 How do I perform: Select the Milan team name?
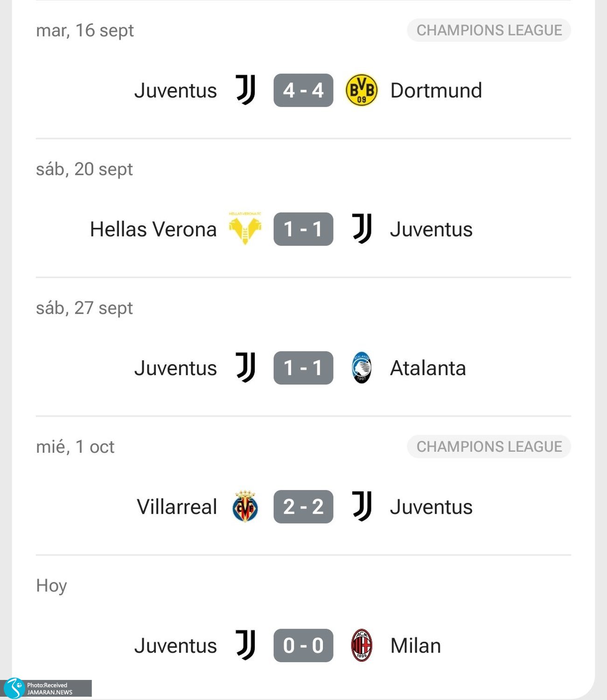(x=415, y=646)
